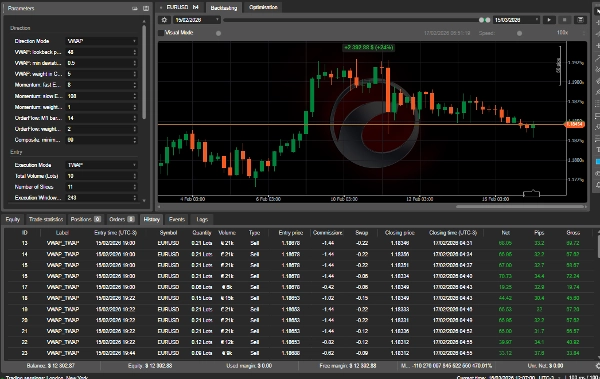Viewport: 600px width, 379px height.
Task: Click the VWAP lookback period value field
Action: tap(99, 52)
